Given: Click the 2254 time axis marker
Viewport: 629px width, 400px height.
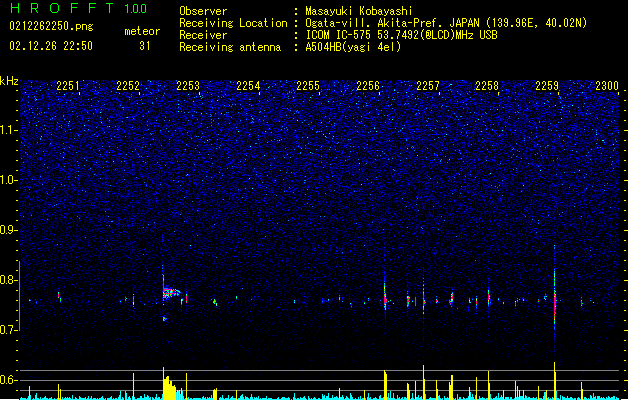Looking at the screenshot, I should (248, 86).
